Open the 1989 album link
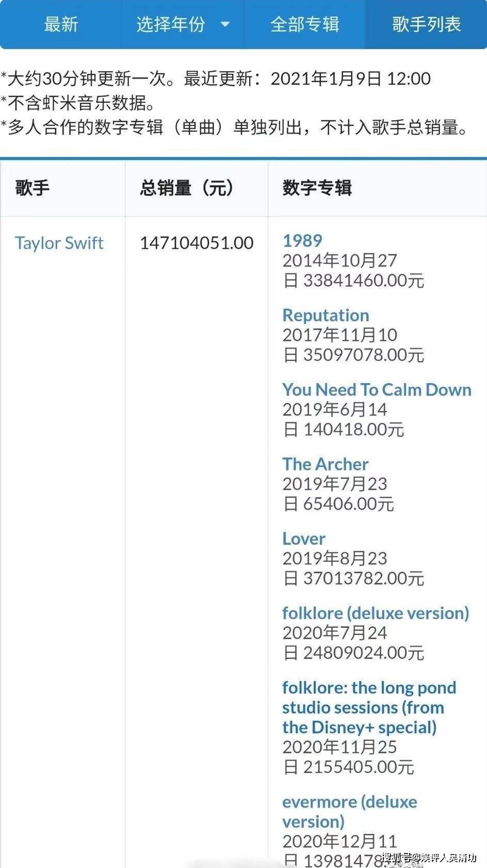The image size is (487, 868). point(302,241)
